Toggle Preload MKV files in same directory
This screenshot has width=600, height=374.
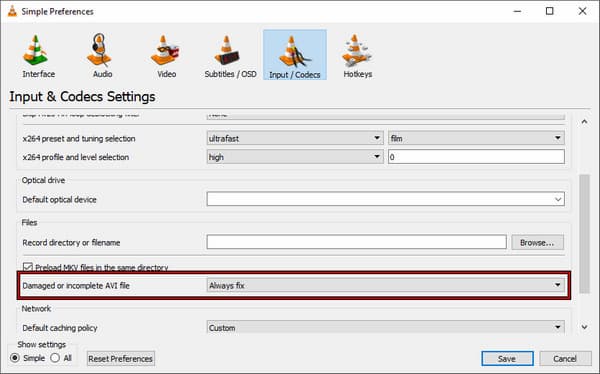pyautogui.click(x=28, y=267)
